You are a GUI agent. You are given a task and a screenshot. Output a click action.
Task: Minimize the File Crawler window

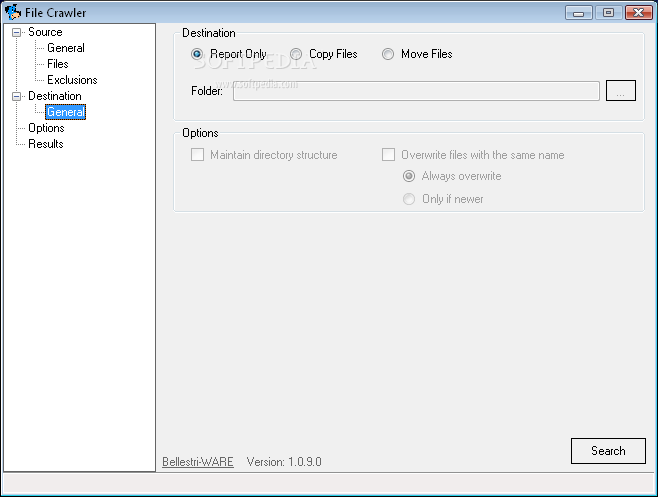point(579,13)
